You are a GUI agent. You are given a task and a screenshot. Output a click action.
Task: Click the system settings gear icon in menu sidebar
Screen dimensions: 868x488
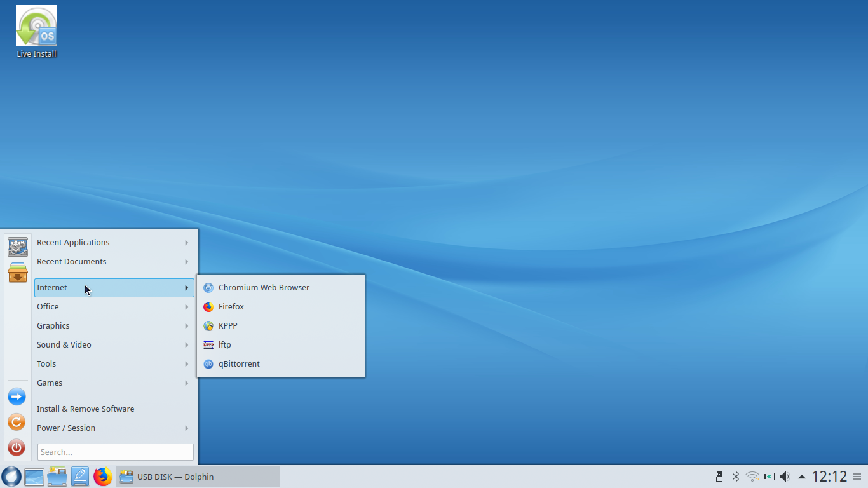point(17,247)
